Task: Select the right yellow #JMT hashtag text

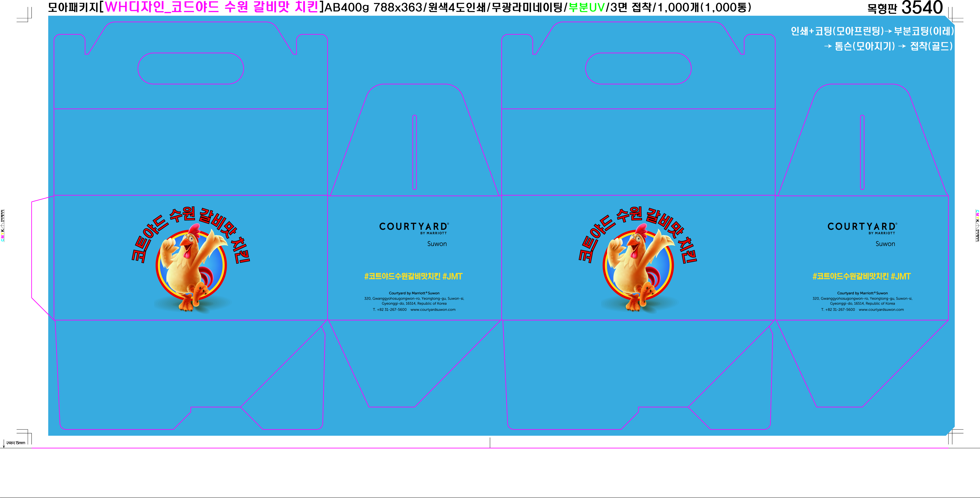Action: point(900,276)
